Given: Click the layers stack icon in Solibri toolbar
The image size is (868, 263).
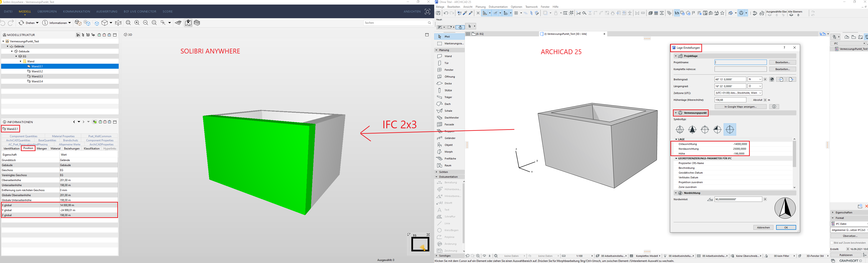Looking at the screenshot, I should point(197,23).
